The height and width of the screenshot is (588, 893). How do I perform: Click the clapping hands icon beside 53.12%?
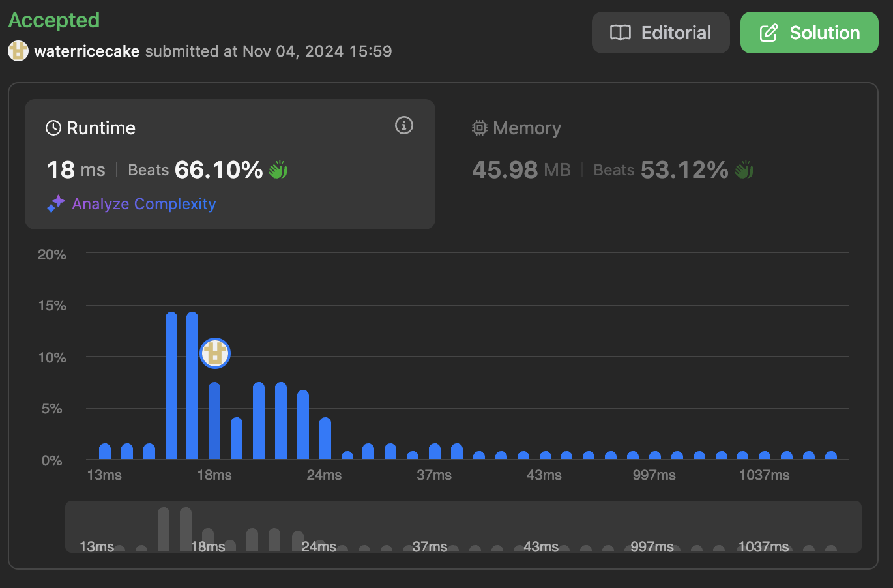(x=744, y=170)
